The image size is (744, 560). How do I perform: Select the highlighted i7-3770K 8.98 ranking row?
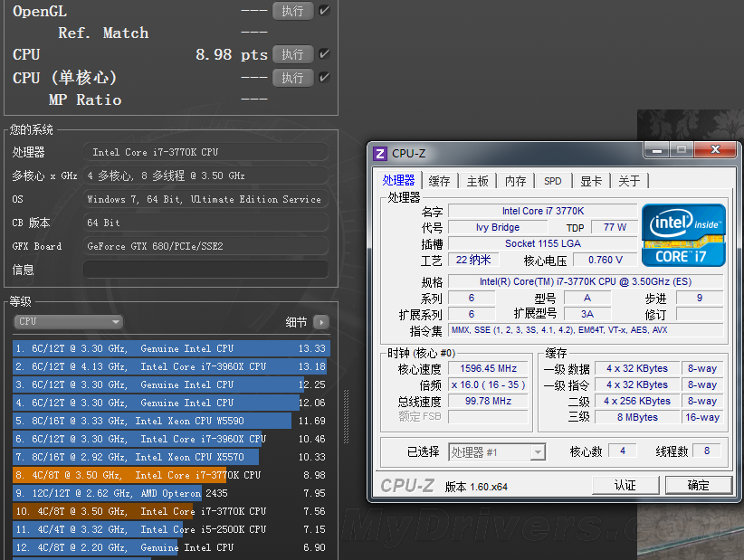170,475
